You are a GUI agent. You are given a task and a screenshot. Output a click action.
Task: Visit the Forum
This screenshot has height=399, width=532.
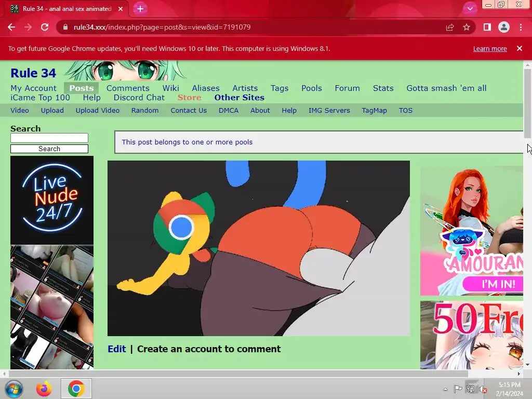pyautogui.click(x=347, y=88)
